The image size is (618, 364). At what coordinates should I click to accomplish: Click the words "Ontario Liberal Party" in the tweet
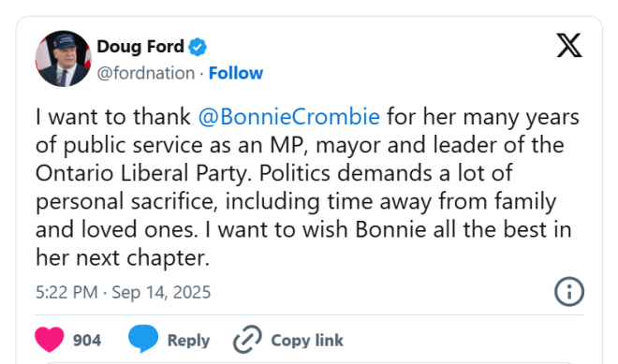pos(143,173)
